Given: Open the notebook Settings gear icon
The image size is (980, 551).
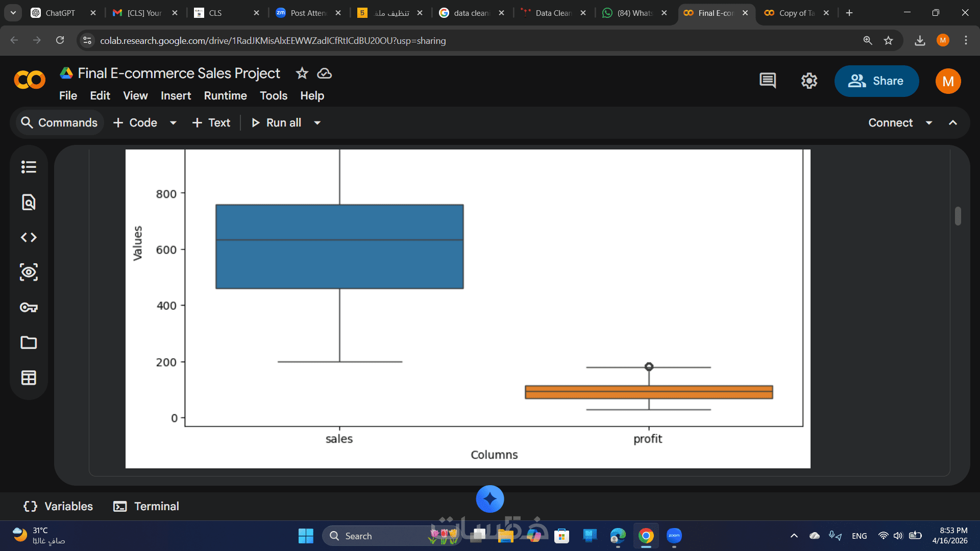Looking at the screenshot, I should [809, 81].
